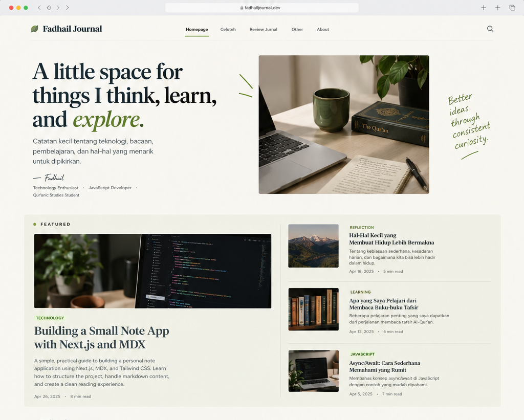Click the 'Membahas konsep async/await' excerpt
The image size is (524, 420).
point(394,382)
